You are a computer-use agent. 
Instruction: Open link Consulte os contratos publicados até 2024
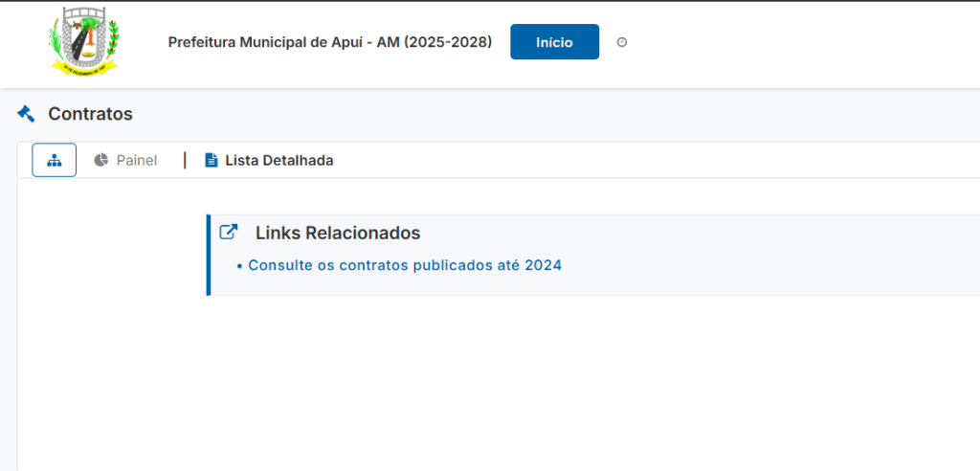point(405,265)
